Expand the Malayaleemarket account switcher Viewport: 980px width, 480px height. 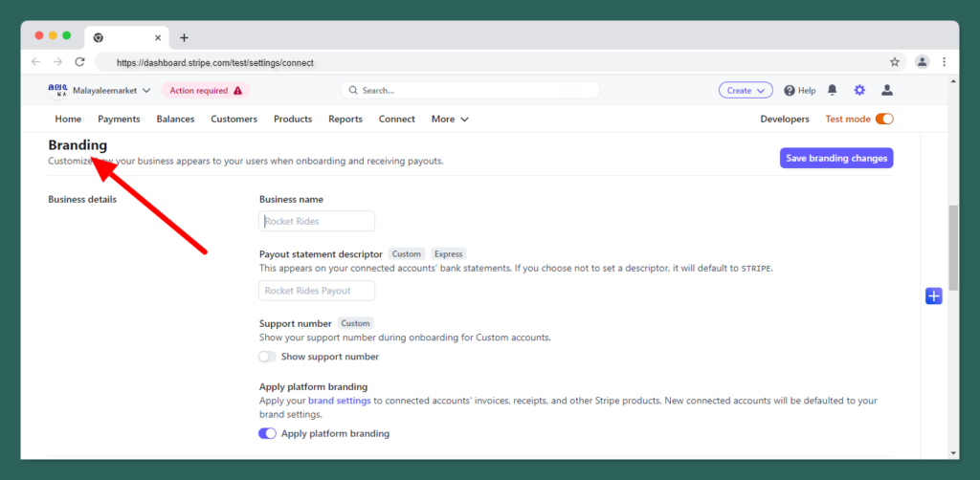tap(110, 91)
